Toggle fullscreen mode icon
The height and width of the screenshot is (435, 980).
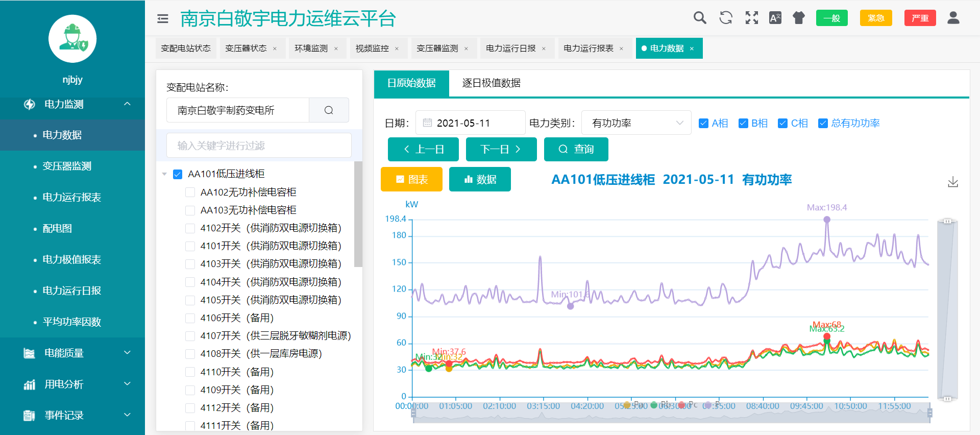[751, 18]
